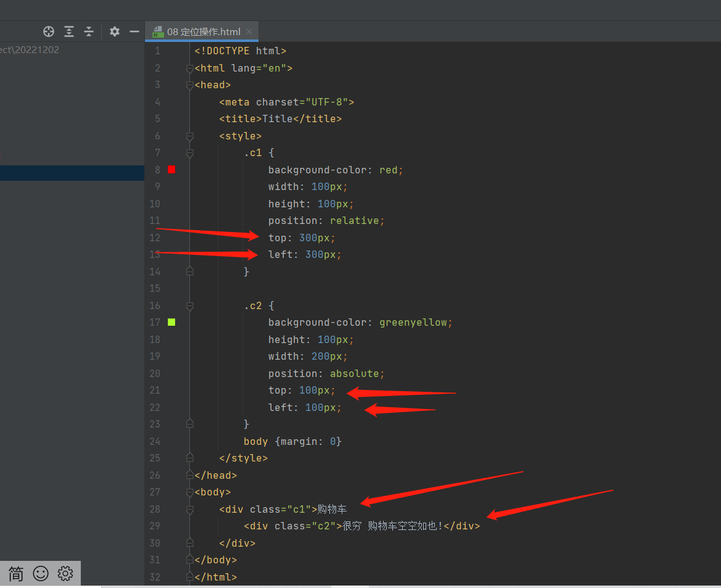Collapse the style tag fold on line 6
Image resolution: width=721 pixels, height=588 pixels.
189,136
